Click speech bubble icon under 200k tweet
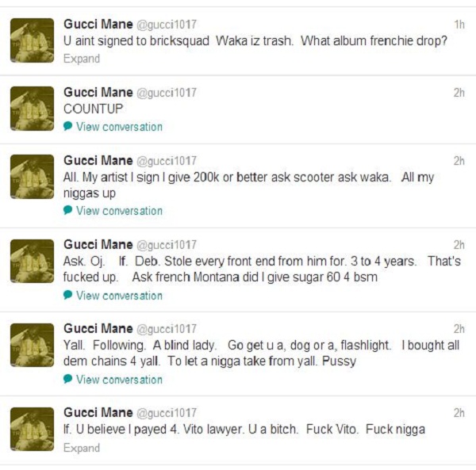The image size is (476, 470). [x=67, y=211]
